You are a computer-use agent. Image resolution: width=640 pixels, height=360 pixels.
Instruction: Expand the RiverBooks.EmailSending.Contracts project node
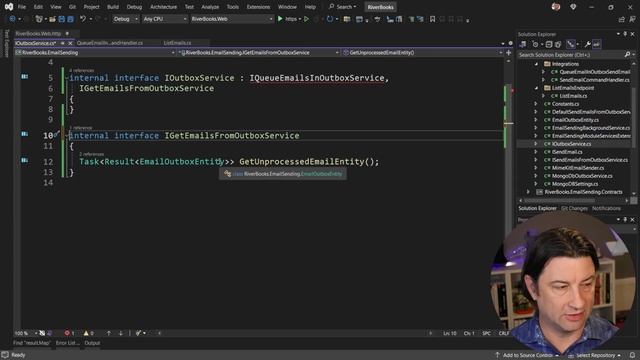(528, 192)
